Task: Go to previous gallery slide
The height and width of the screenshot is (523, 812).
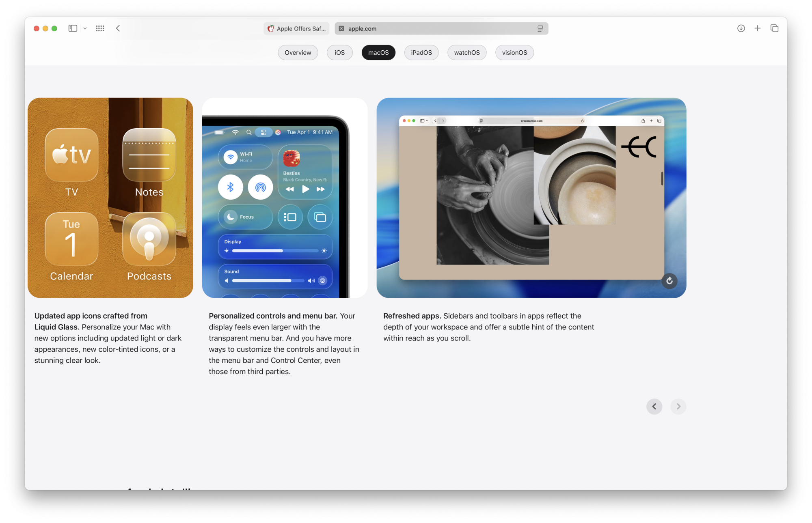Action: pyautogui.click(x=654, y=407)
